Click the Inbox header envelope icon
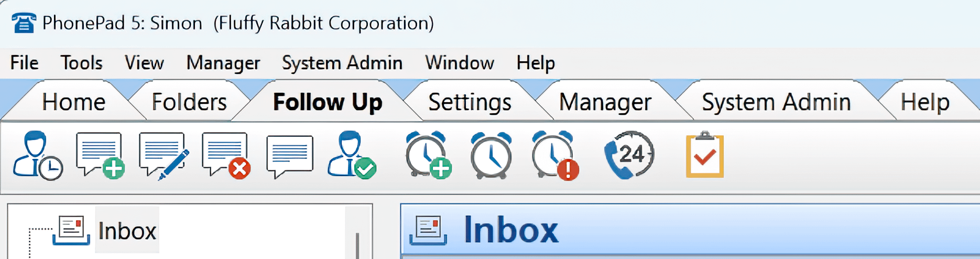The image size is (980, 259). click(x=428, y=231)
